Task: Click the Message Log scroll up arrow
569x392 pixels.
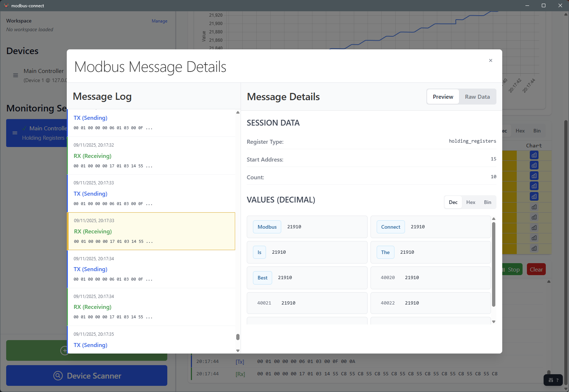Action: click(238, 112)
